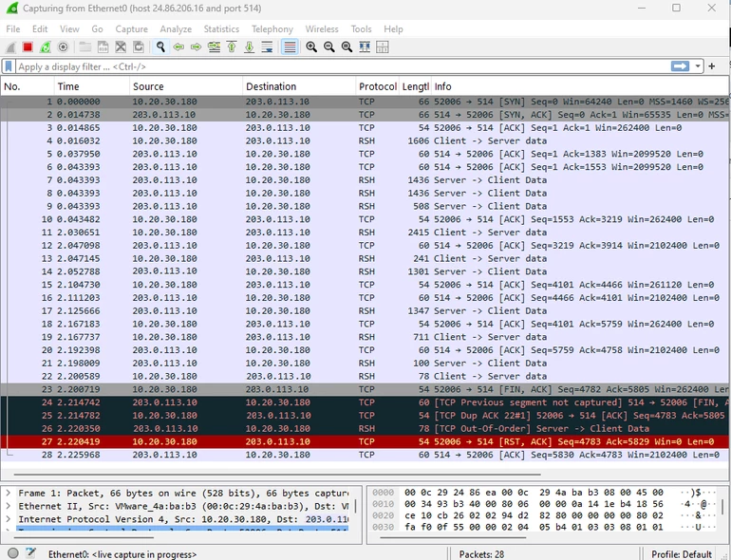The height and width of the screenshot is (560, 731).
Task: Open the Capture menu
Action: coord(131,28)
